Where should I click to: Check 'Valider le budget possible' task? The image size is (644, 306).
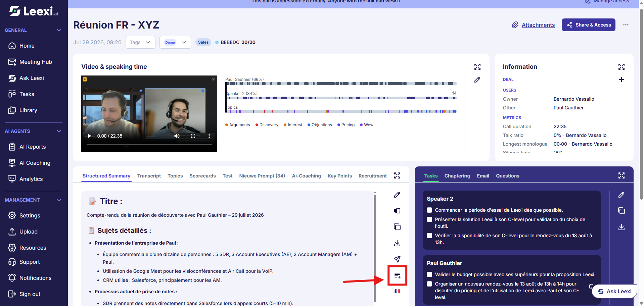coord(429,274)
